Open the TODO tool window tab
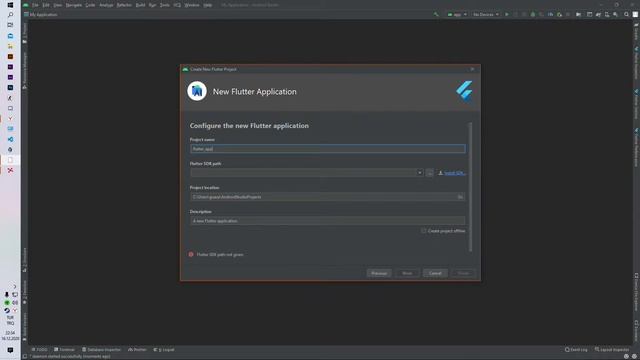The height and width of the screenshot is (360, 640). pos(40,349)
